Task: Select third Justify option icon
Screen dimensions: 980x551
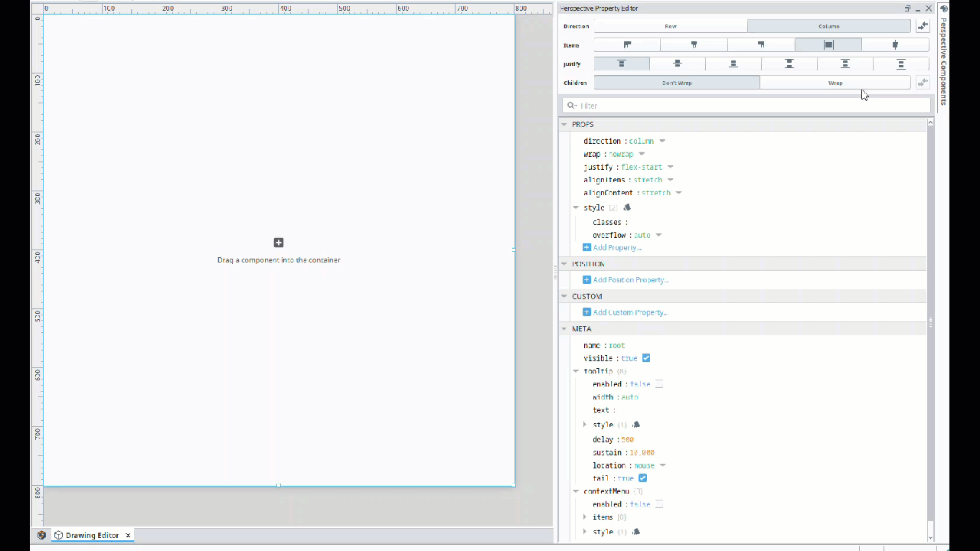Action: point(733,64)
